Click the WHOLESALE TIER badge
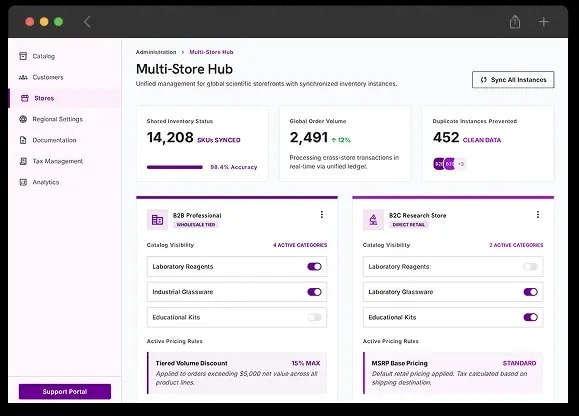Viewport: 579px width, 416px height. tap(196, 225)
